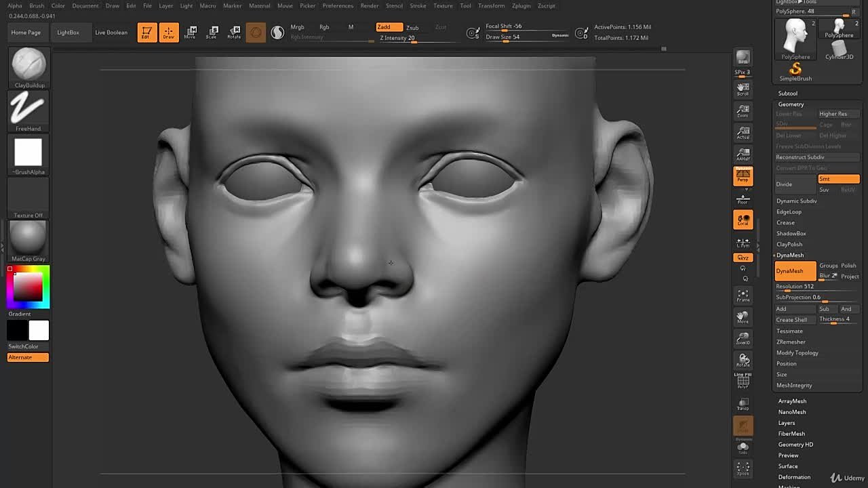Click the LightBox button
The image size is (868, 488).
tap(68, 33)
